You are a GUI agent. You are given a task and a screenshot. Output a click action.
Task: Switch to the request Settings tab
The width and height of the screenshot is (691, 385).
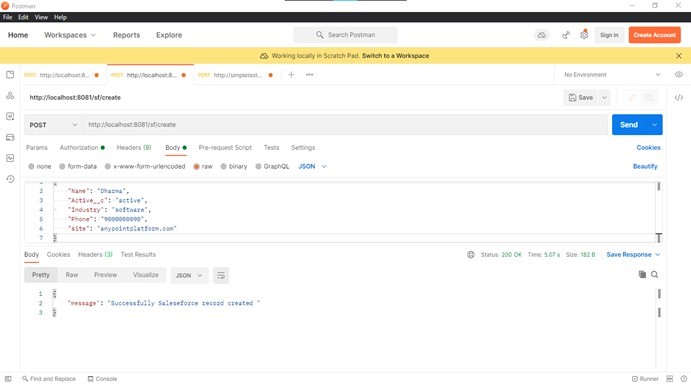coord(303,148)
